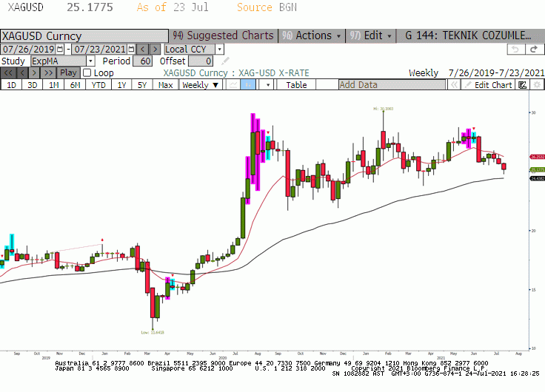Click the high price annotation near 30
This screenshot has height=392, width=545.
pyautogui.click(x=384, y=109)
